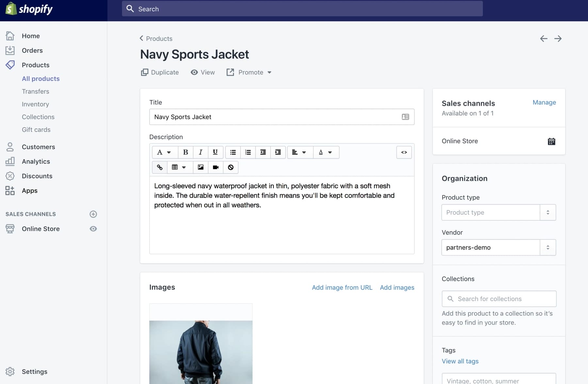Open the text alignment dropdown
This screenshot has height=384, width=588.
(299, 152)
